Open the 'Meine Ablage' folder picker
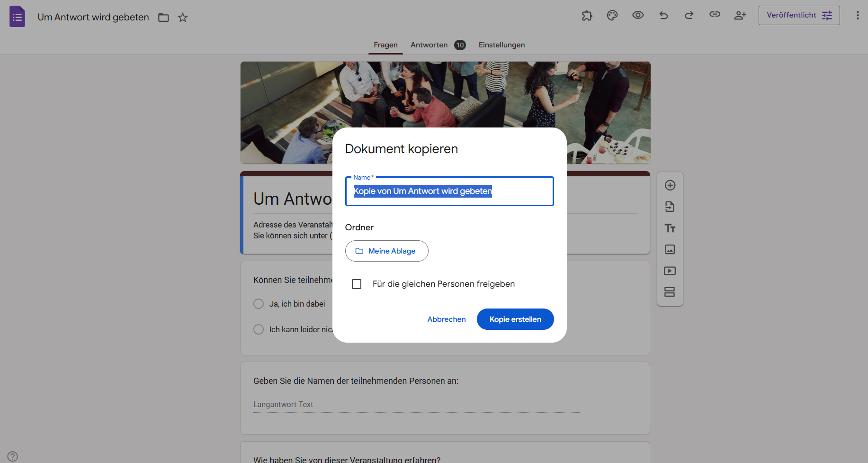The image size is (868, 463). click(x=386, y=251)
